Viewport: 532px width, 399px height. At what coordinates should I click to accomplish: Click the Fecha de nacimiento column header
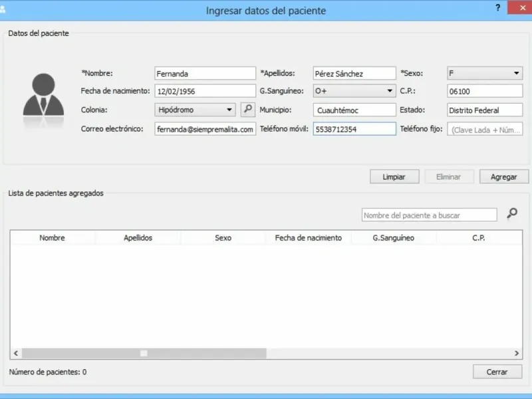click(x=309, y=238)
